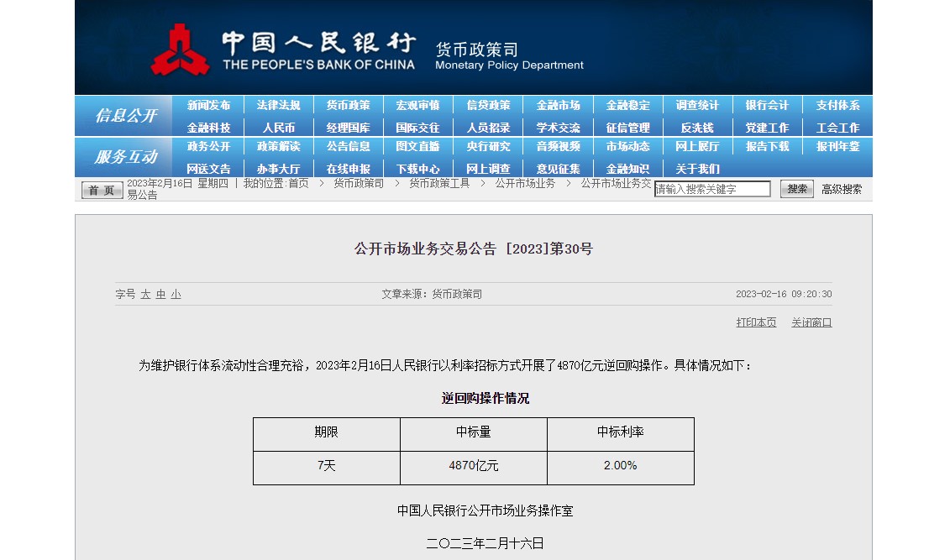
Task: Click 关闭窗口 to close the window
Action: point(812,322)
